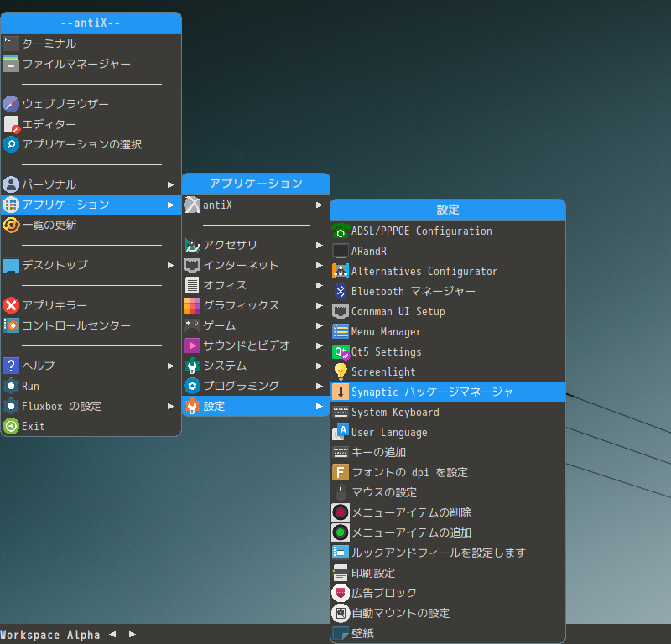Image resolution: width=671 pixels, height=644 pixels.
Task: Click the Screenlight lightbulb icon
Action: 341,371
